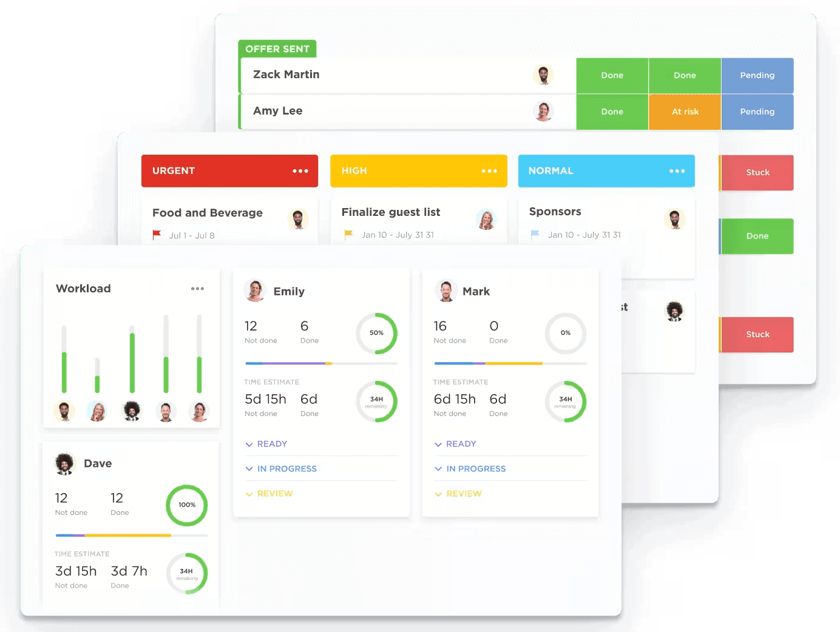840x632 pixels.
Task: Click the yellow flag on Finalize guest list
Action: (x=348, y=234)
